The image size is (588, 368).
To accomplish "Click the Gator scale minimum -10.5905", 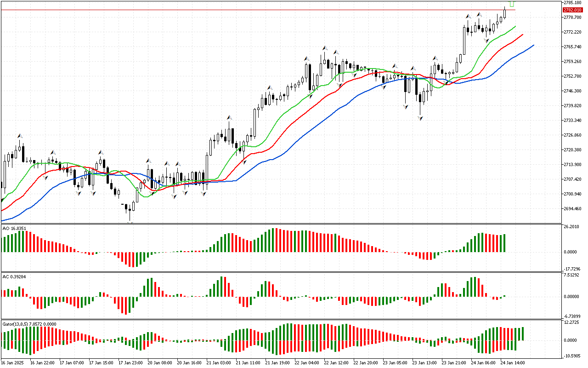I will [571, 356].
